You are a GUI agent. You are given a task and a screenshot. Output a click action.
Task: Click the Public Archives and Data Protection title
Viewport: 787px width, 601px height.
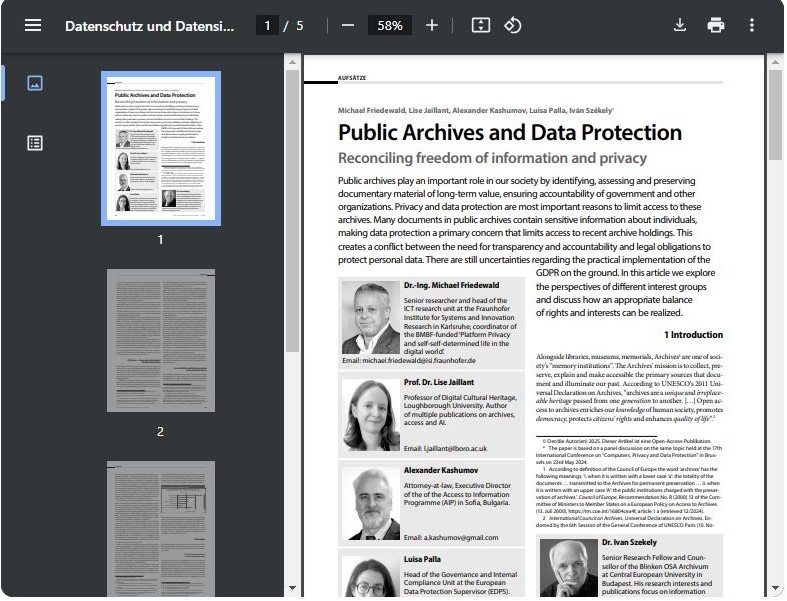509,133
